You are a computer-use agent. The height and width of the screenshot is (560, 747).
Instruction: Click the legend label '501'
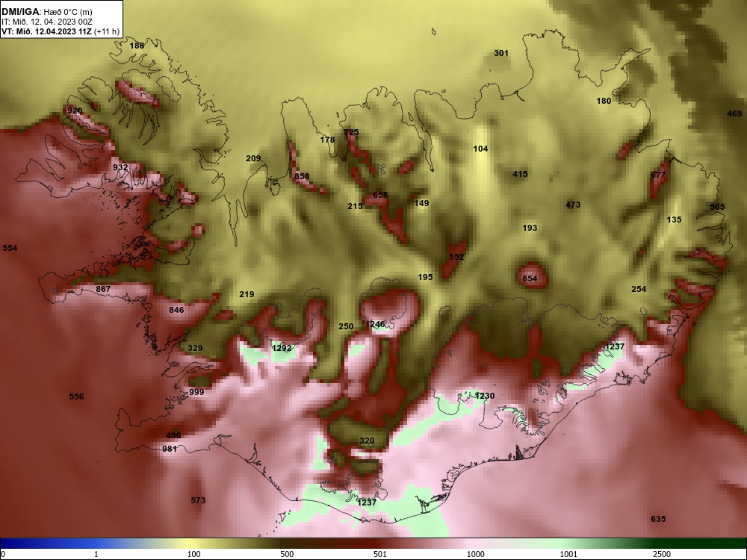[x=380, y=554]
